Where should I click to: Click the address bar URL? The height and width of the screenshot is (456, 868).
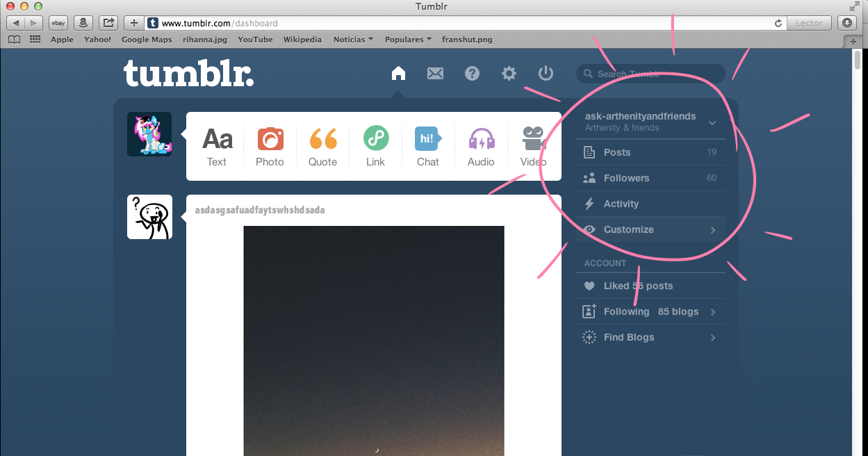point(220,23)
